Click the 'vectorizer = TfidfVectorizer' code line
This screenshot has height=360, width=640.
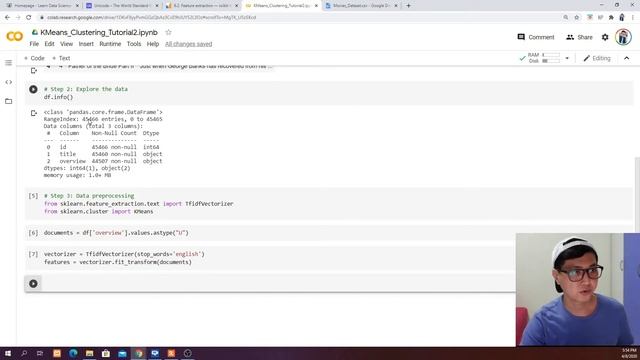tap(124, 254)
